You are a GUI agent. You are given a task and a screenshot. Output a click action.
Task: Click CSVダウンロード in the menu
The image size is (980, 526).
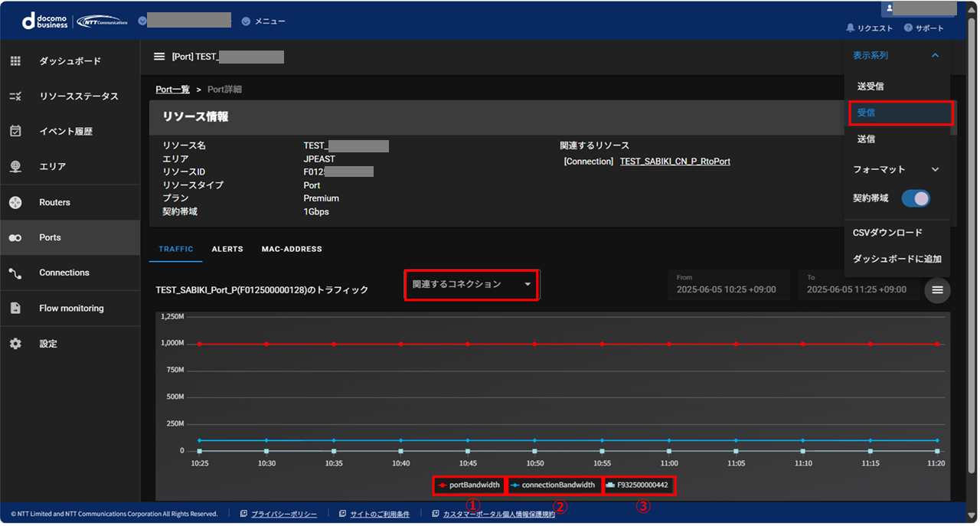[887, 233]
